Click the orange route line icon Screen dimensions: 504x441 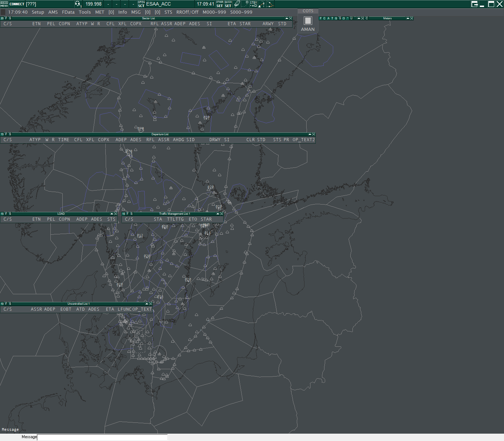pos(270,4)
